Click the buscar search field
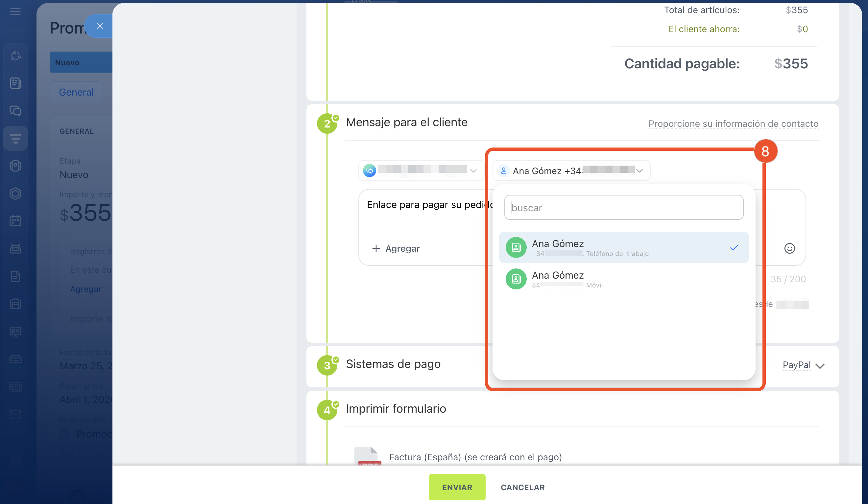 point(623,208)
